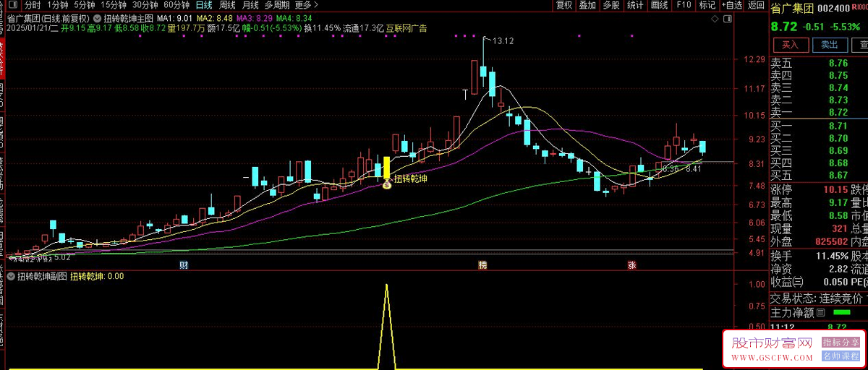This screenshot has width=868, height=370.
Task: Select the 15分钟 period
Action: 114,5
